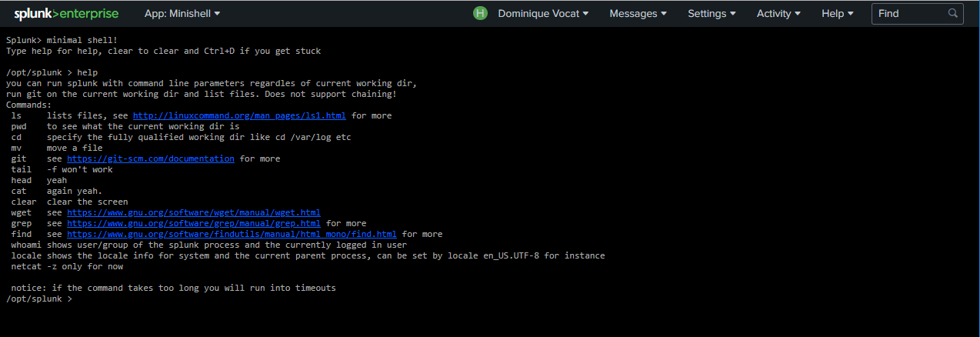Open the Messages dropdown menu
Screen dimensions: 980x337
point(638,13)
